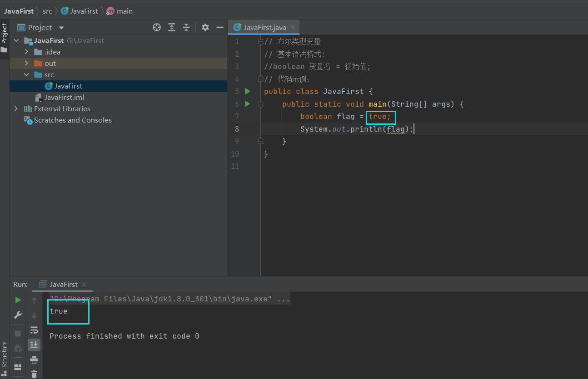The height and width of the screenshot is (379, 588).
Task: Collapse the JavaFirst root project node
Action: 17,40
